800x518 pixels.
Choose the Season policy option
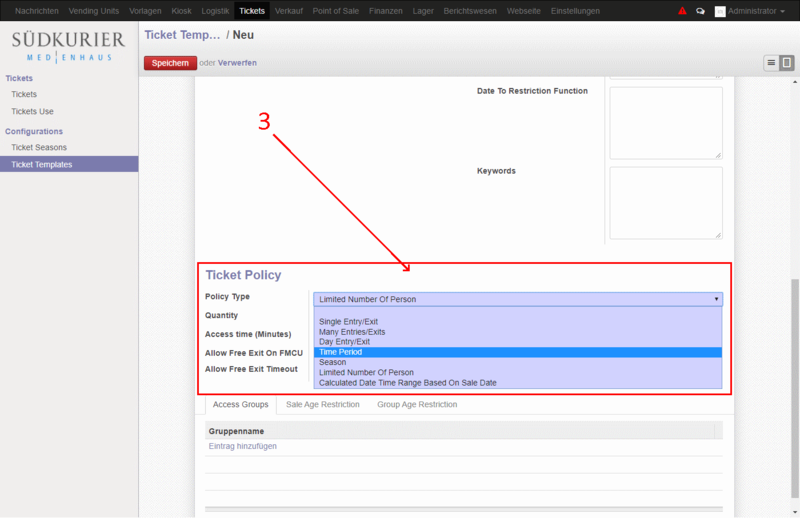tap(333, 362)
